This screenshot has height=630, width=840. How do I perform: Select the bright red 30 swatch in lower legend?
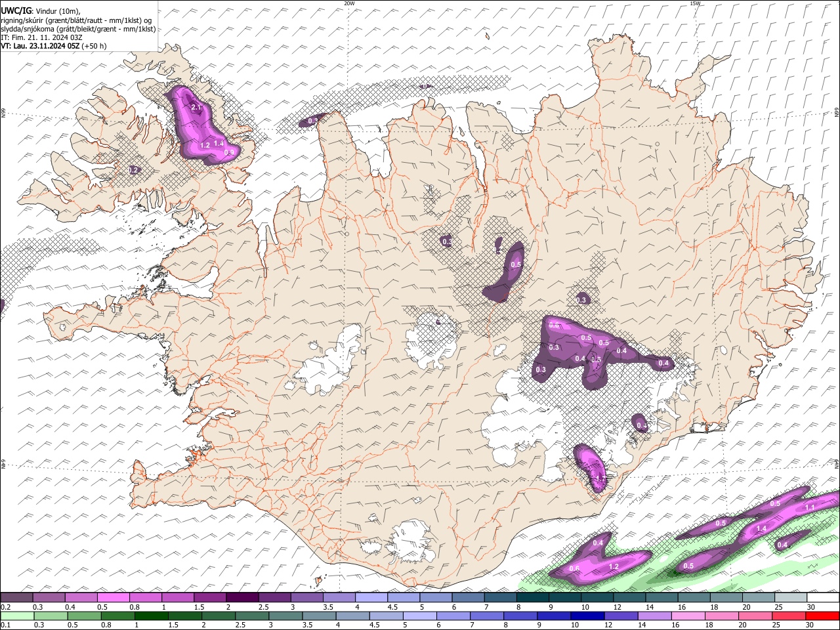[823, 616]
